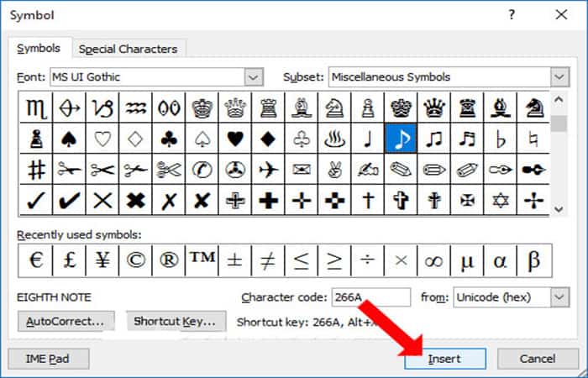588x378 pixels.
Task: Select the Maltese cross symbol
Action: tap(467, 200)
